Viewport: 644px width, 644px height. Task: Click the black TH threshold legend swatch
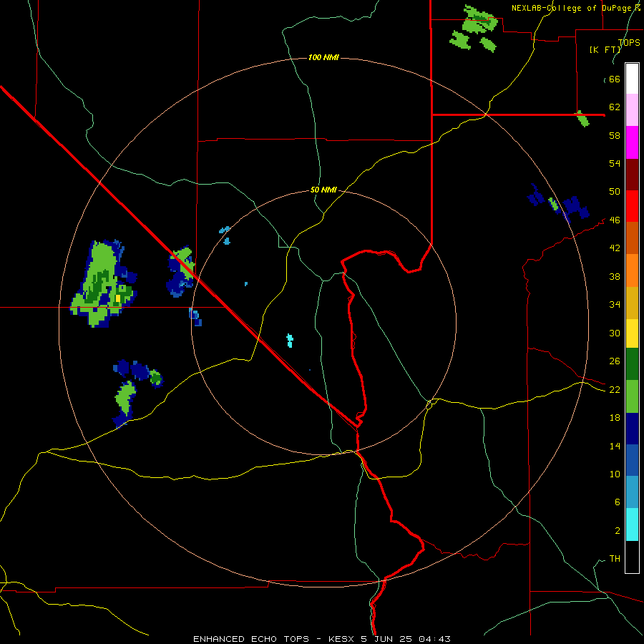(632, 556)
